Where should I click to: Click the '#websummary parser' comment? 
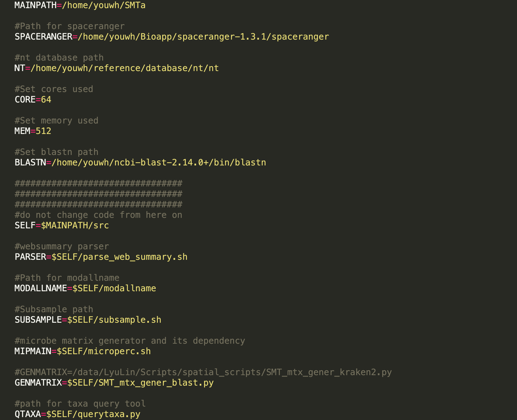tap(62, 246)
